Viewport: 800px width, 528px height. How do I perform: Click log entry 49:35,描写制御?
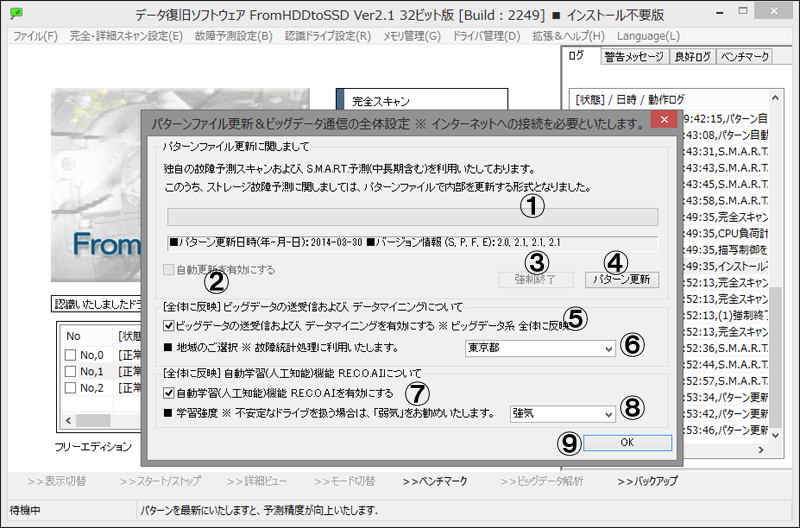pos(726,249)
